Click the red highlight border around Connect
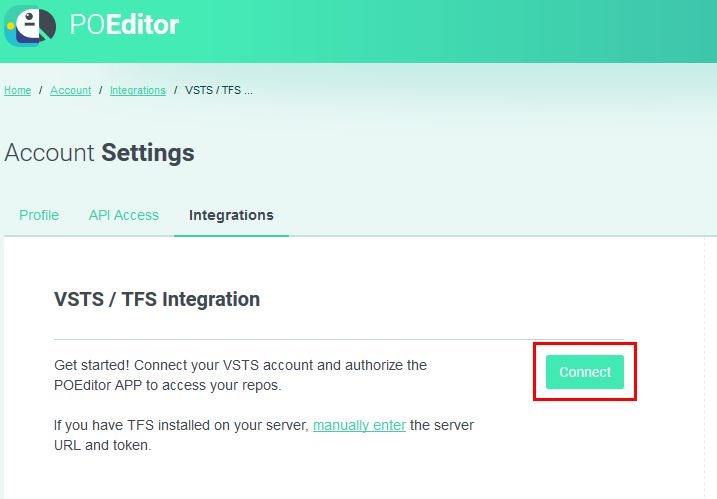Image resolution: width=717 pixels, height=499 pixels. click(585, 343)
